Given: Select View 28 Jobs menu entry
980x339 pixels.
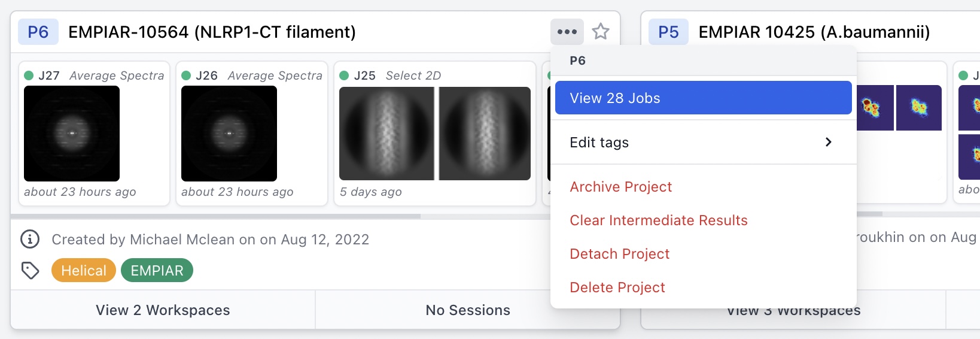Looking at the screenshot, I should coord(703,98).
